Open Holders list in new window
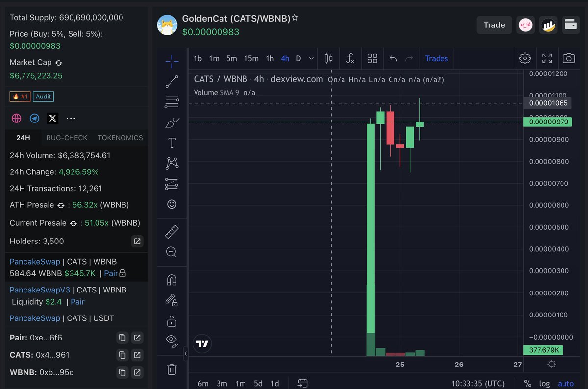The image size is (588, 389). click(x=137, y=241)
